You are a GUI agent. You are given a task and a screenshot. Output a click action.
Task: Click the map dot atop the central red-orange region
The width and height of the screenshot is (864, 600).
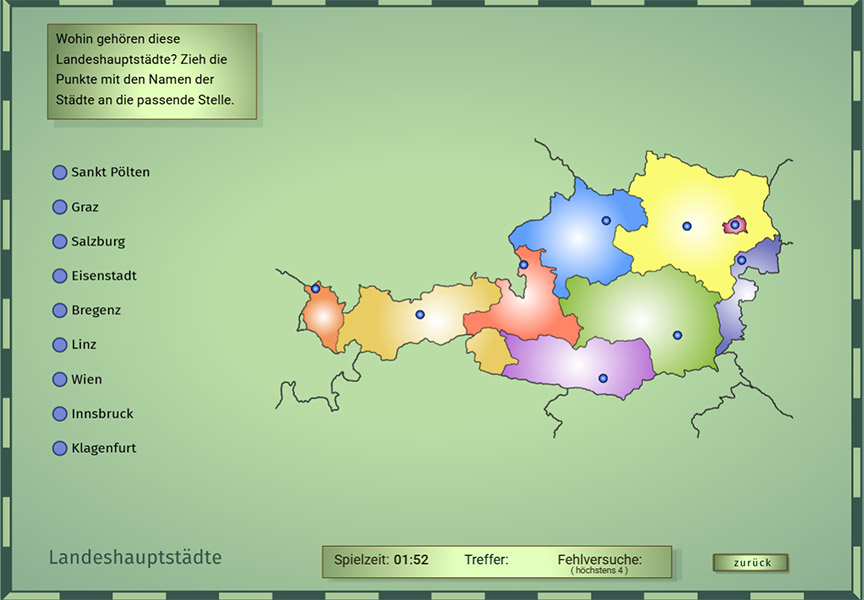pyautogui.click(x=523, y=265)
